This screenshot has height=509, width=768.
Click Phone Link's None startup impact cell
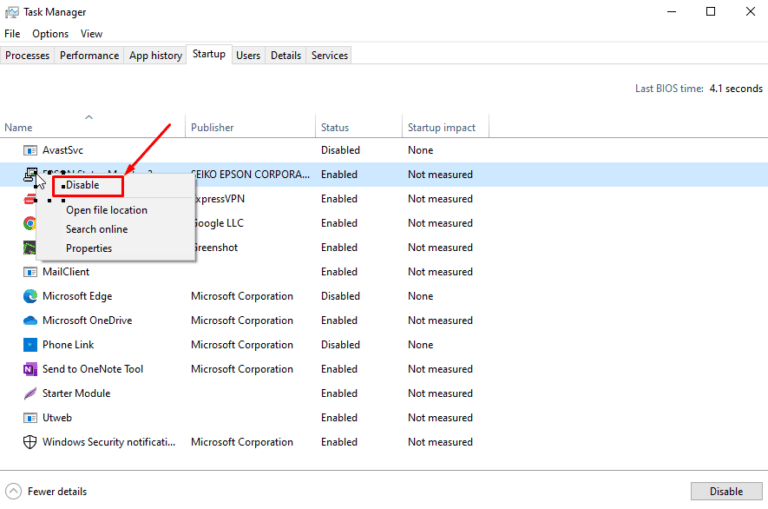421,344
